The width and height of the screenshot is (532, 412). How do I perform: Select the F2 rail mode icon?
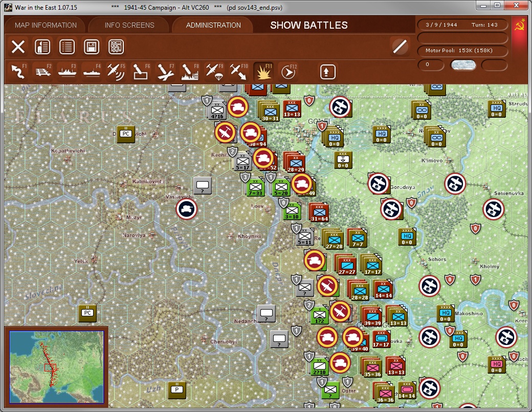click(x=43, y=72)
